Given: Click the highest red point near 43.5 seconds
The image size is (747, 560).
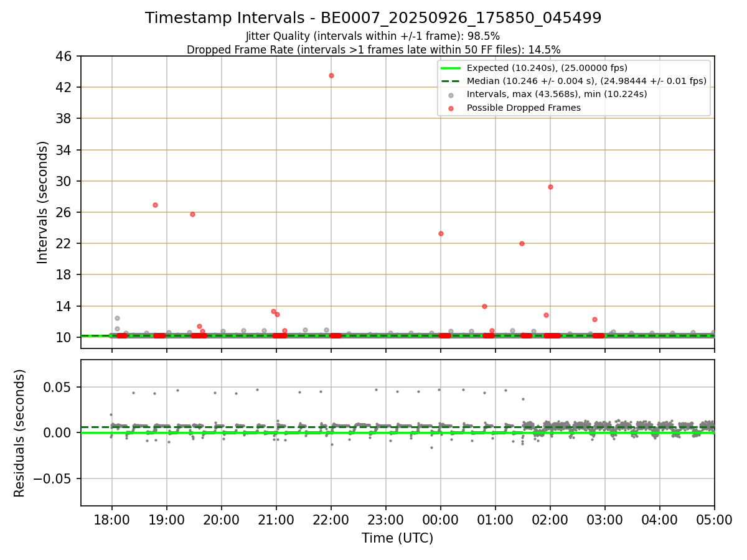Looking at the screenshot, I should 331,75.
